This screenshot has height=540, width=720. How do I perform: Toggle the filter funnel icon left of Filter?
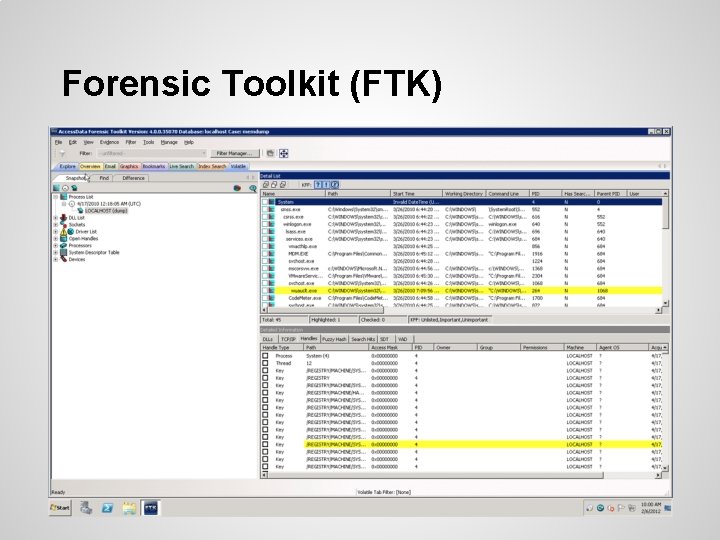click(x=62, y=153)
